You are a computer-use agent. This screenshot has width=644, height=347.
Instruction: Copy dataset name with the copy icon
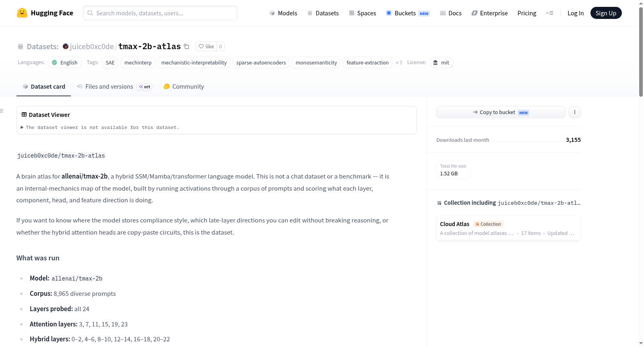click(186, 46)
